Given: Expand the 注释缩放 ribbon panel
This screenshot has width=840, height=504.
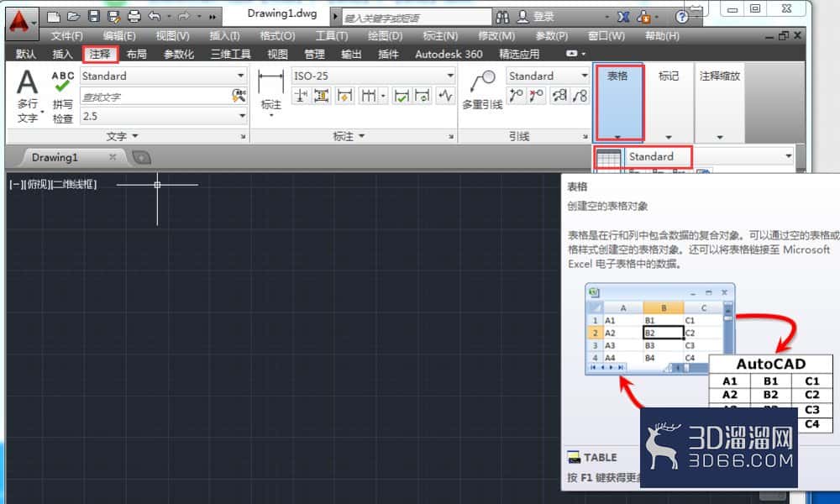Looking at the screenshot, I should point(720,102).
